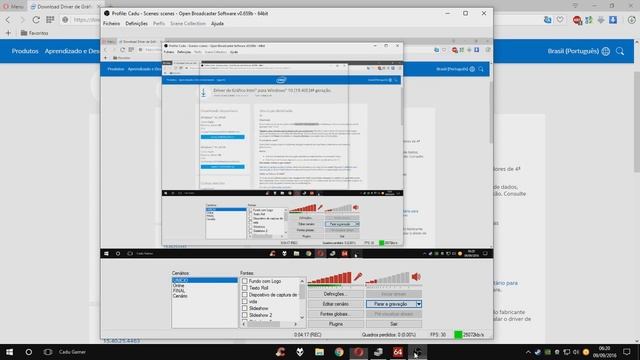640x360 pixels.
Task: Open the Ajuda menu in OBS
Action: coord(217,24)
